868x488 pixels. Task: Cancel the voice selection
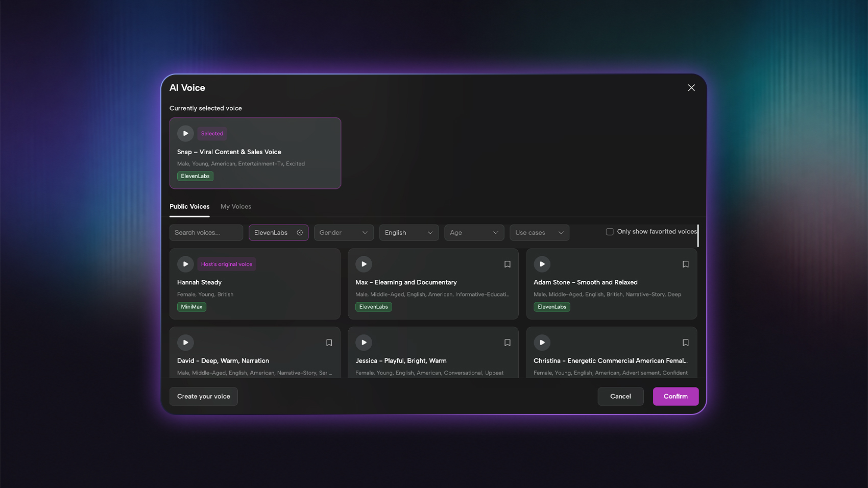click(620, 397)
